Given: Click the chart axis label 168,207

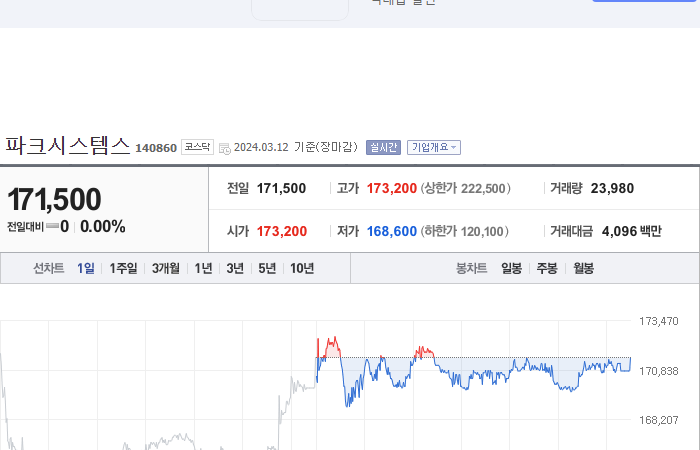Looking at the screenshot, I should tap(658, 420).
